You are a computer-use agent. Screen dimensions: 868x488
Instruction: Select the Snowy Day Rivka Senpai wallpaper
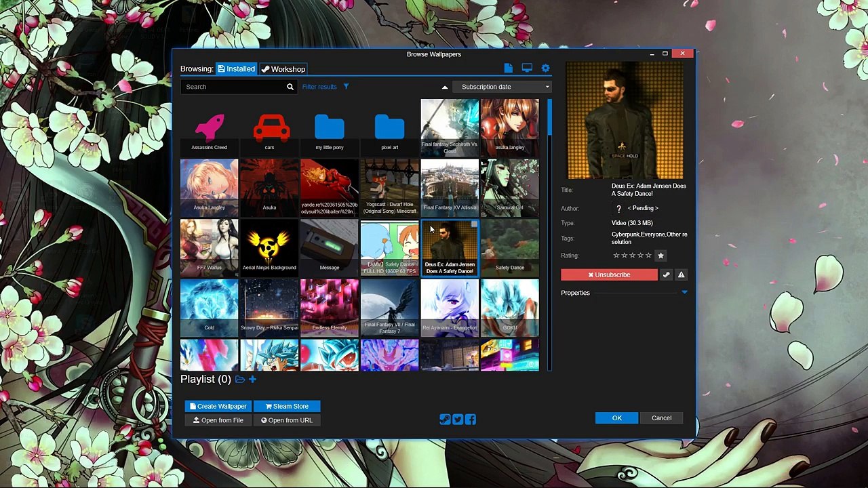(x=269, y=308)
